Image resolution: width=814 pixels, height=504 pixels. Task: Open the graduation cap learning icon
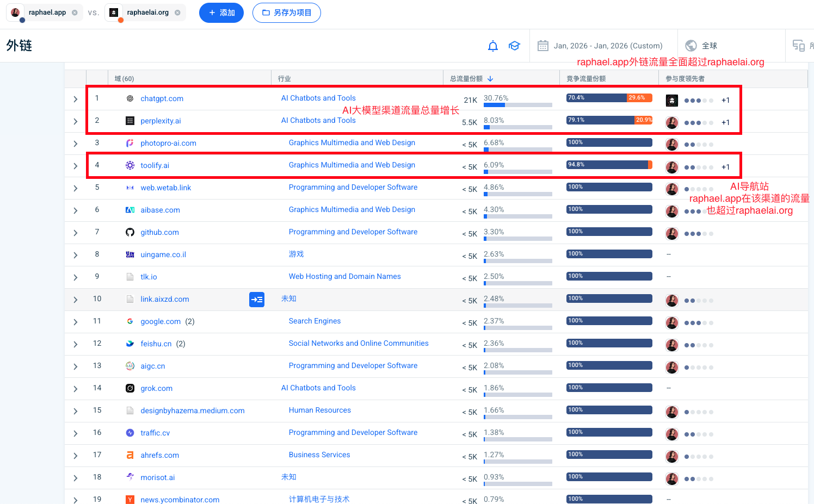(x=514, y=46)
